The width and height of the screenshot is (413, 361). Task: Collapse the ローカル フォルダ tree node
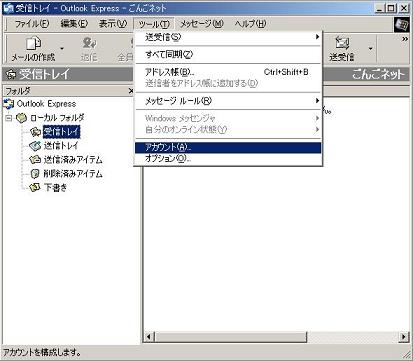coord(9,118)
